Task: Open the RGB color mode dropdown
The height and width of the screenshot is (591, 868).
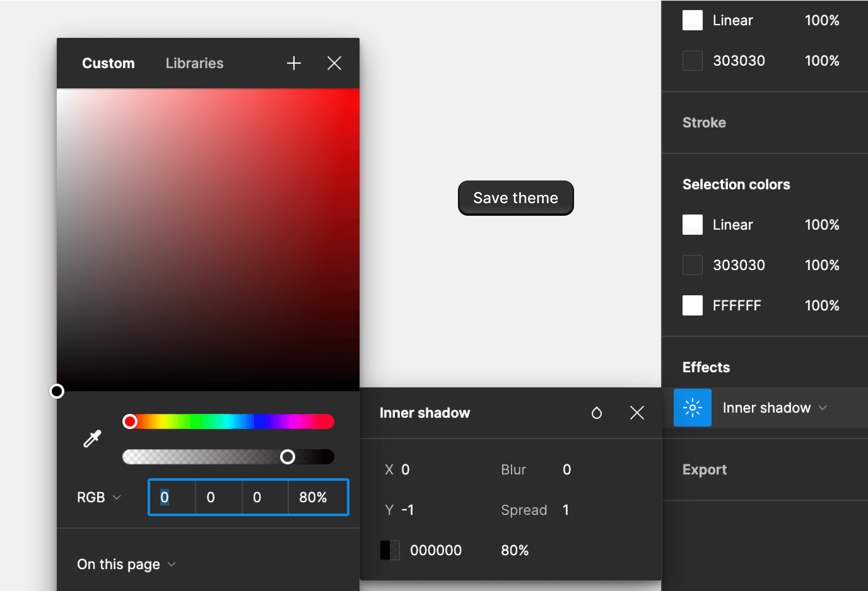Action: tap(99, 497)
